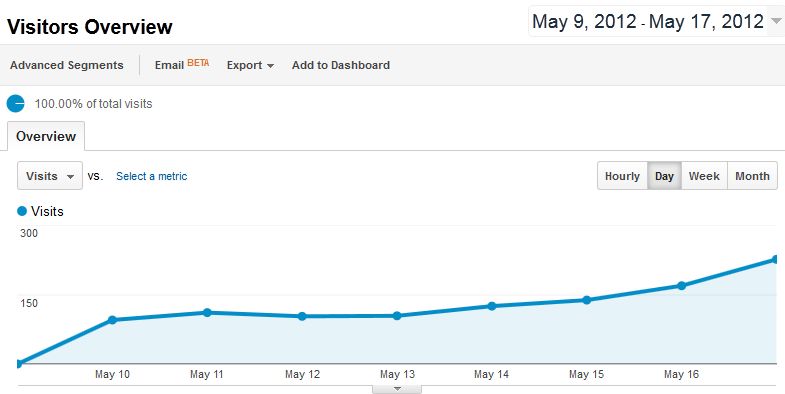Click the May 14 data point
Viewport: 785px width, 394px height.
tap(492, 306)
